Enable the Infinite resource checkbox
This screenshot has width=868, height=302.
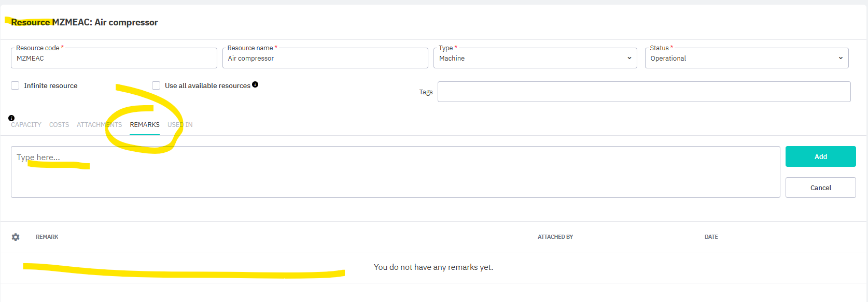click(15, 85)
